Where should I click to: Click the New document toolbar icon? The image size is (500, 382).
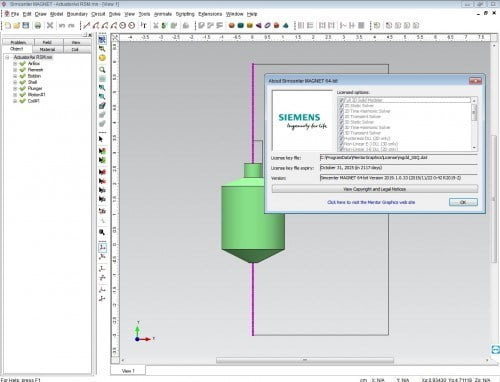pyautogui.click(x=8, y=25)
